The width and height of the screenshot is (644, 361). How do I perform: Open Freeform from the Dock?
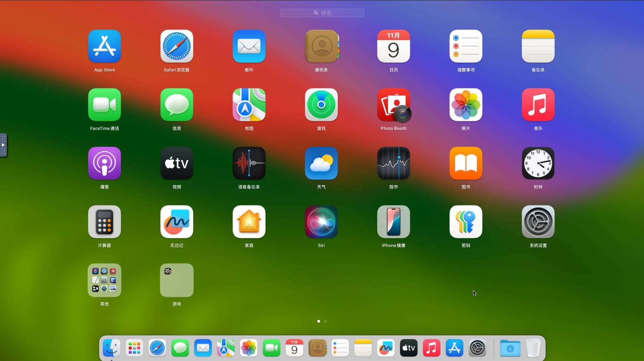[x=386, y=348]
